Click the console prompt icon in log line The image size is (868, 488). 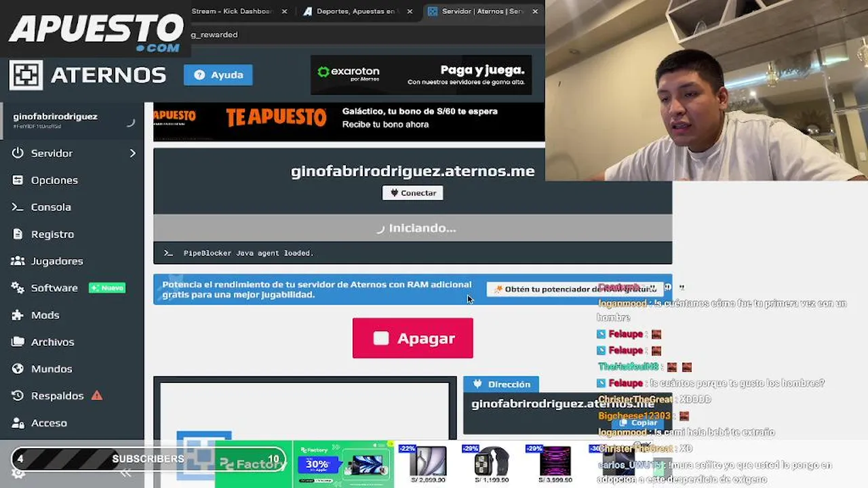tap(168, 253)
